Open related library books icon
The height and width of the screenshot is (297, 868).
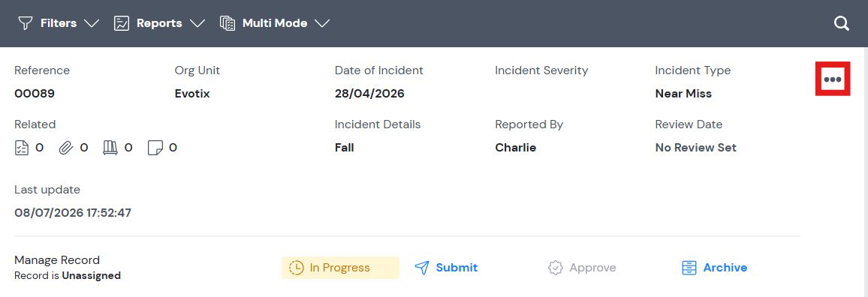110,148
